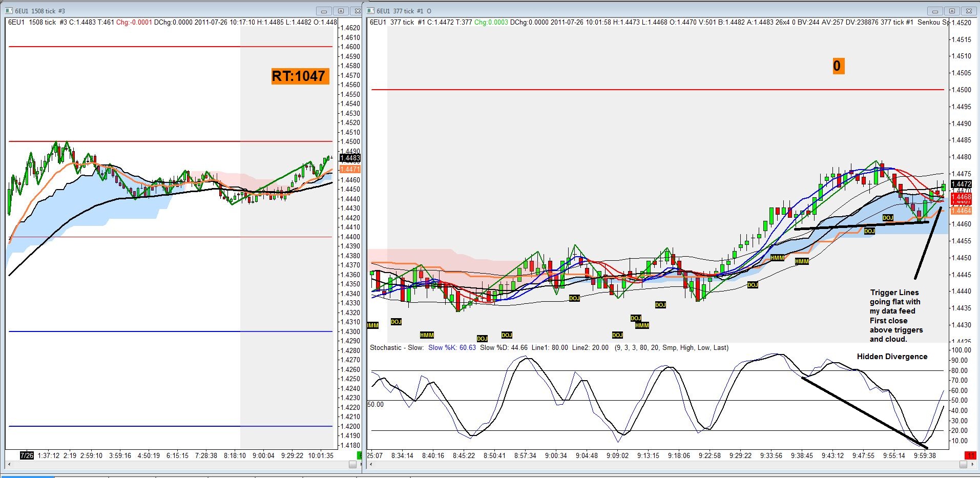980x478 pixels.
Task: Click the Slow %K: 60.63 value
Action: point(452,347)
